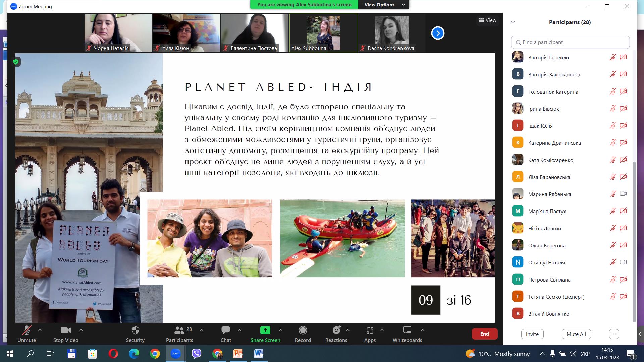Image resolution: width=644 pixels, height=362 pixels.
Task: Open the Whiteboards icon
Action: tap(407, 330)
